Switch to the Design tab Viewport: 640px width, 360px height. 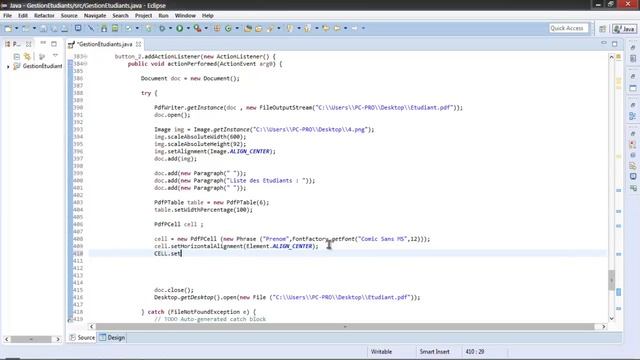112,338
